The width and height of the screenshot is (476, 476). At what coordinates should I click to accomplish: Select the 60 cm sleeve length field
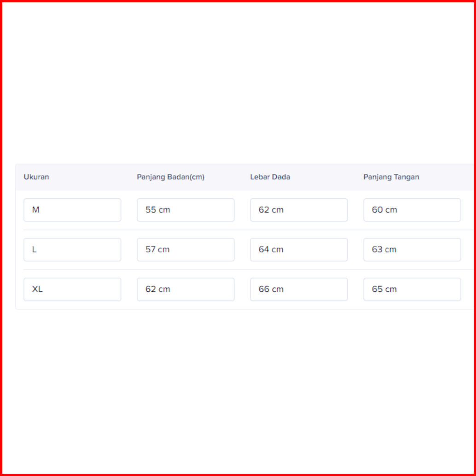coord(412,210)
